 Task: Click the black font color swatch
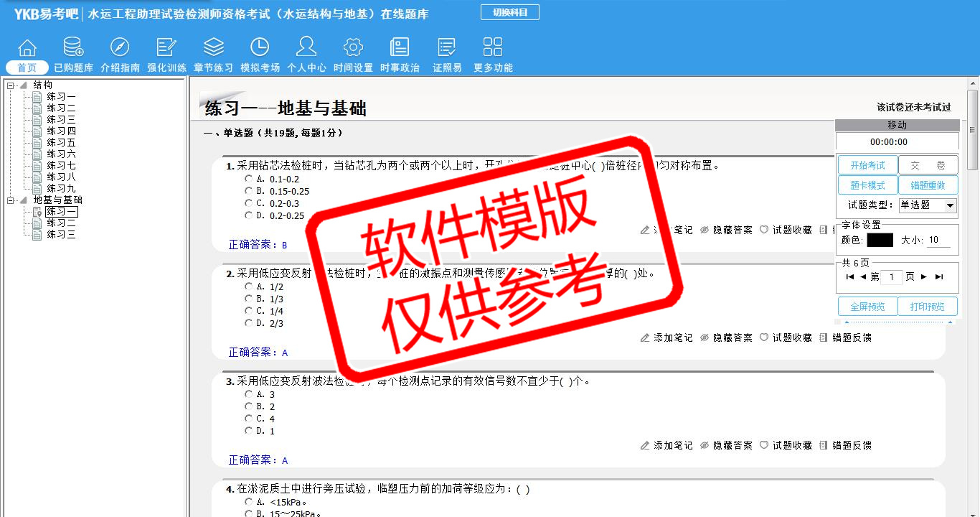click(880, 241)
